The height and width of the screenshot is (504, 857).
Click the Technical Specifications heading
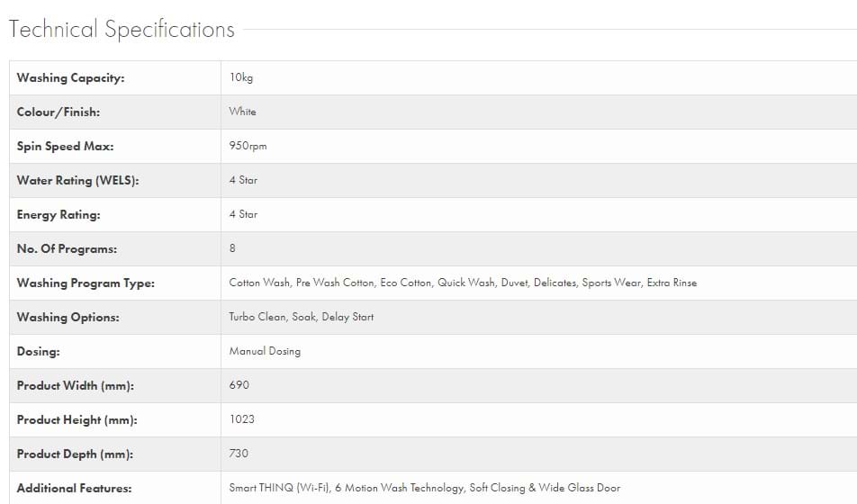(x=122, y=30)
